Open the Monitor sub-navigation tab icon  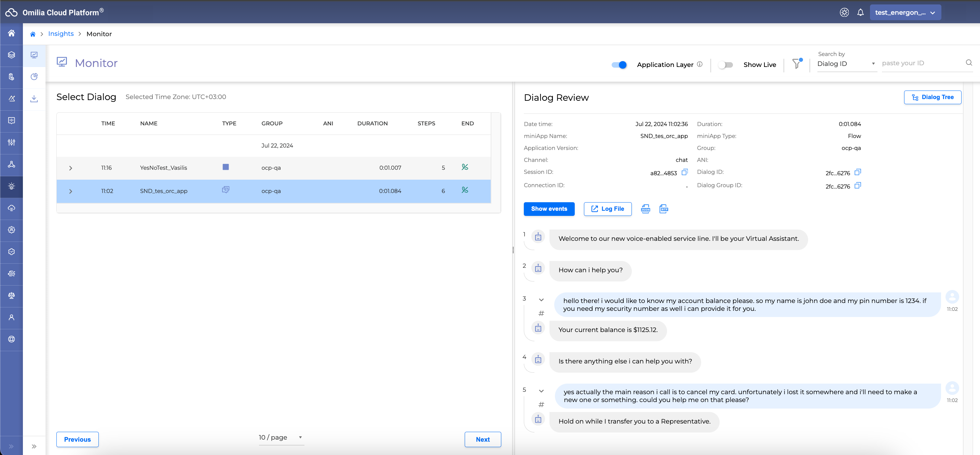pyautogui.click(x=34, y=55)
